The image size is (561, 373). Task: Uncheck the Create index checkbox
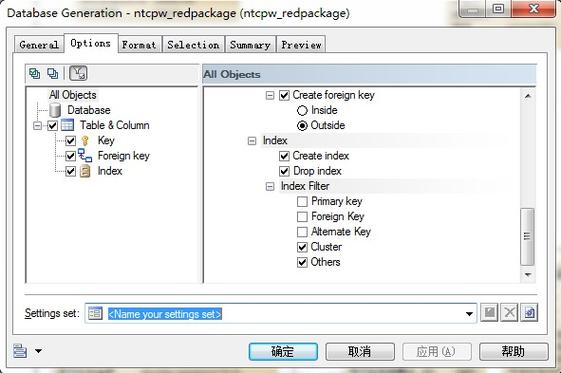[284, 156]
